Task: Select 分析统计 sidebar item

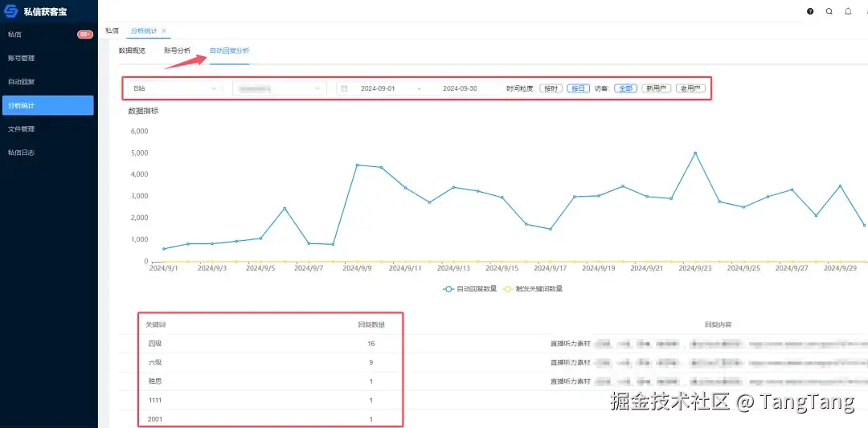Action: 48,105
